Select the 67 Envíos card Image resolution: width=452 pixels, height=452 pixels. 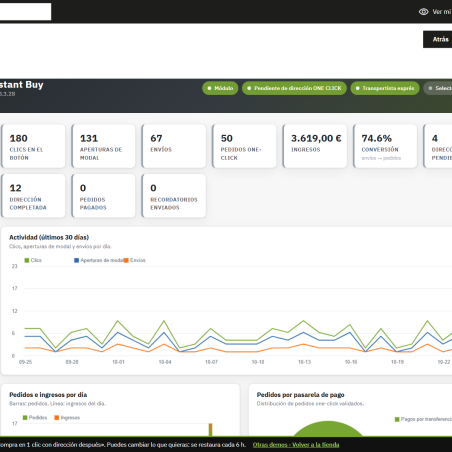tap(174, 146)
